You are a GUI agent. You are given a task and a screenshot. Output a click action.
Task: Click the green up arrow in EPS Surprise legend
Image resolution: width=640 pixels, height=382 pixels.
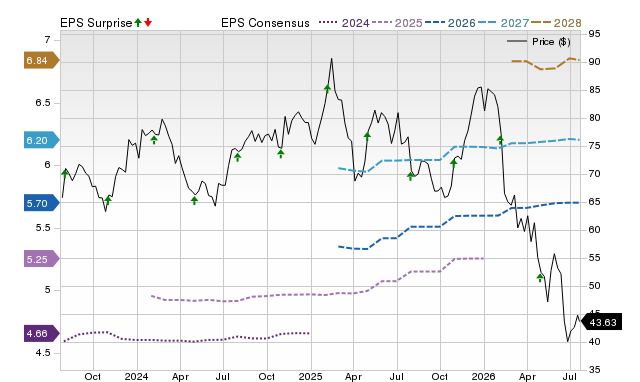[138, 22]
